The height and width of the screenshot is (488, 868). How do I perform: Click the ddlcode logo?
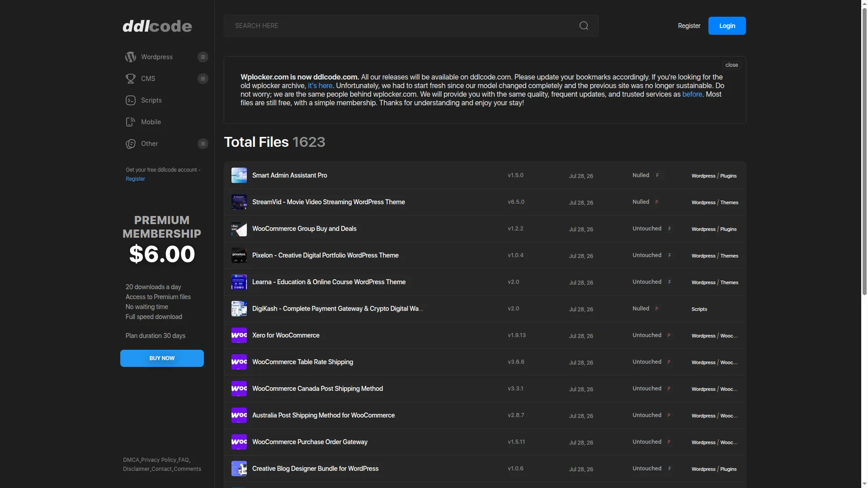click(157, 26)
